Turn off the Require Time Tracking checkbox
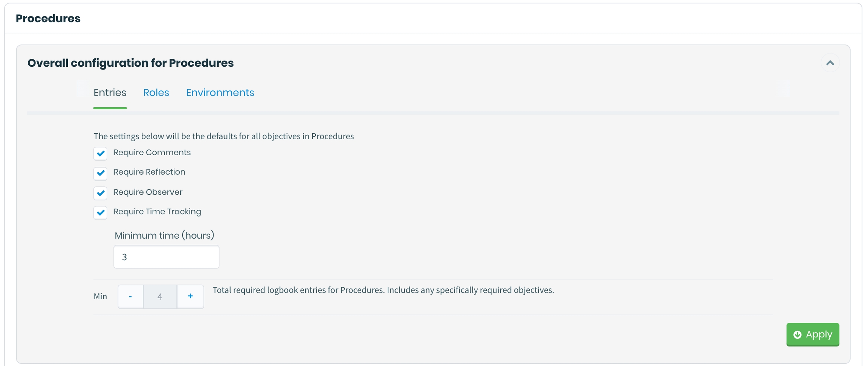 101,213
